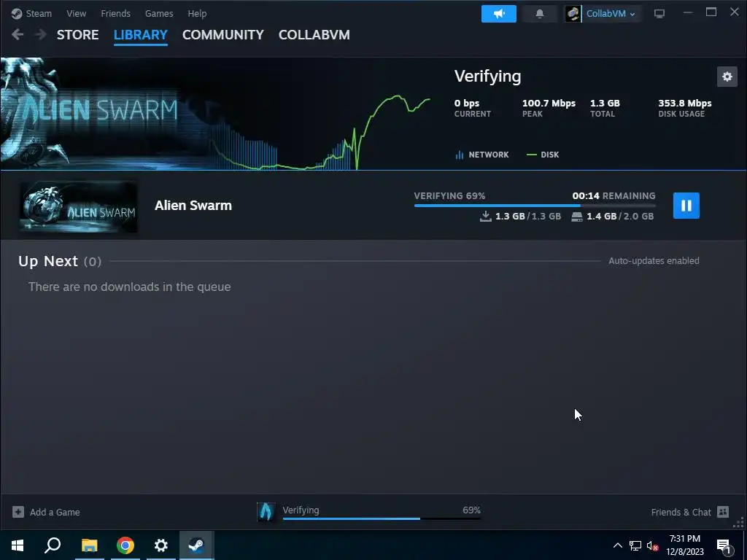
Task: Open the View menu
Action: [76, 13]
